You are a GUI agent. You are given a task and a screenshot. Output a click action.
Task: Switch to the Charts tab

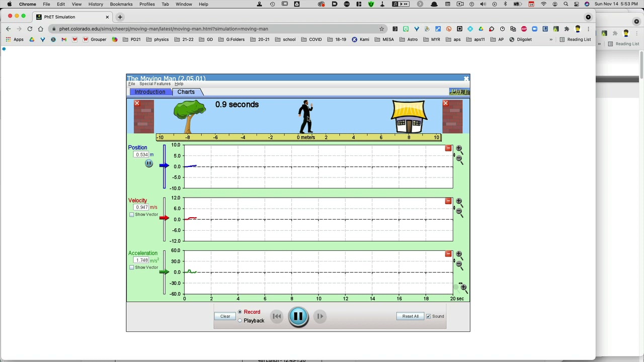[186, 92]
